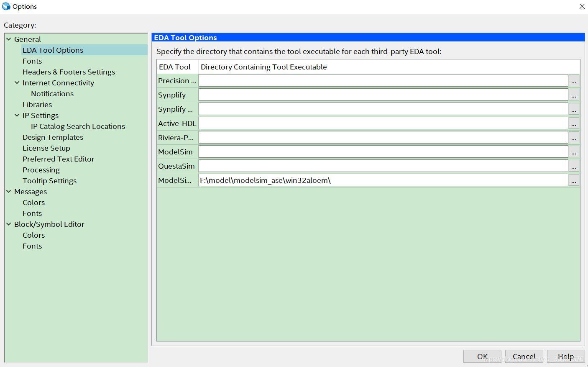Open Processing settings
The height and width of the screenshot is (367, 588).
coord(41,169)
